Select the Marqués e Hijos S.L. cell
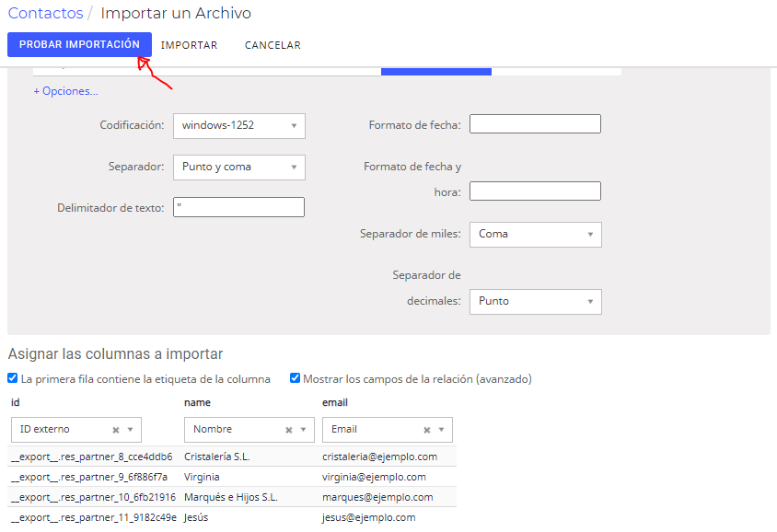777x532 pixels. pos(231,497)
